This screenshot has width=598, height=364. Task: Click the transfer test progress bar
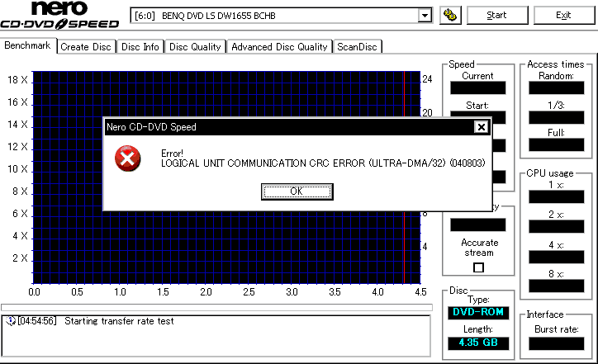pyautogui.click(x=216, y=307)
